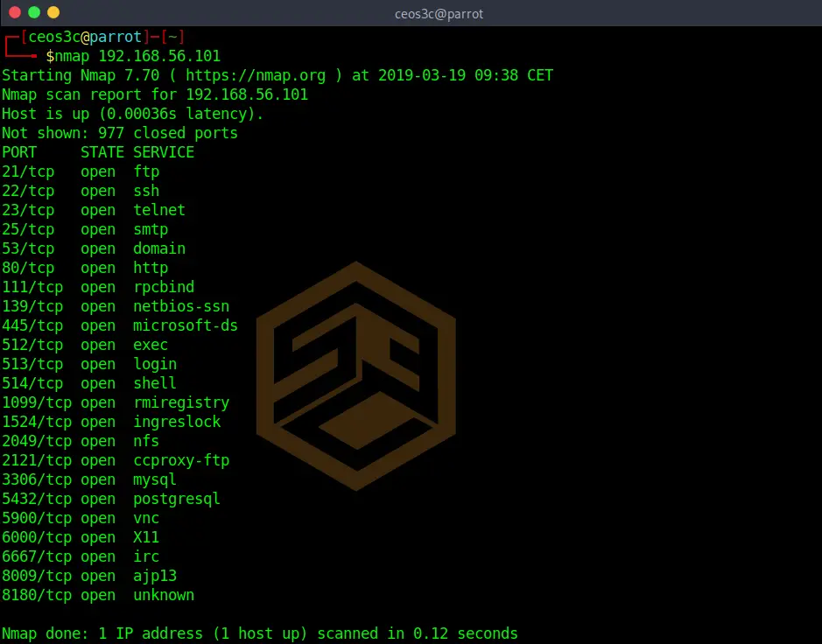Click the 'Nmap done: 1 IP address' summary line

(259, 634)
